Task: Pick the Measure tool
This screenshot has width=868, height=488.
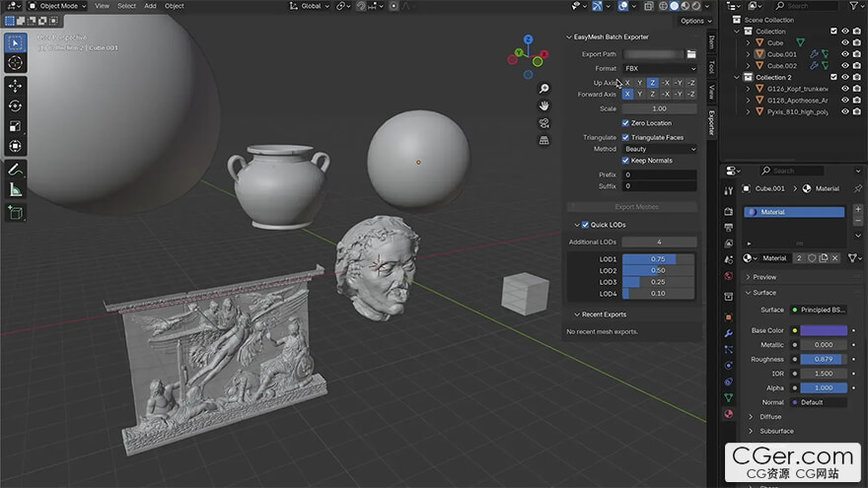Action: coord(16,189)
